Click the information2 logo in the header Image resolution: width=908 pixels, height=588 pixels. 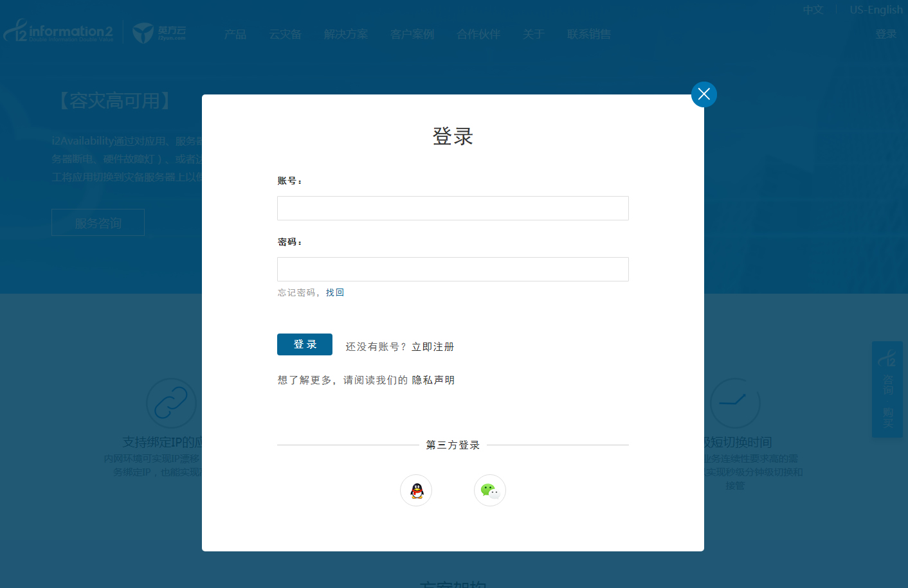[x=59, y=31]
